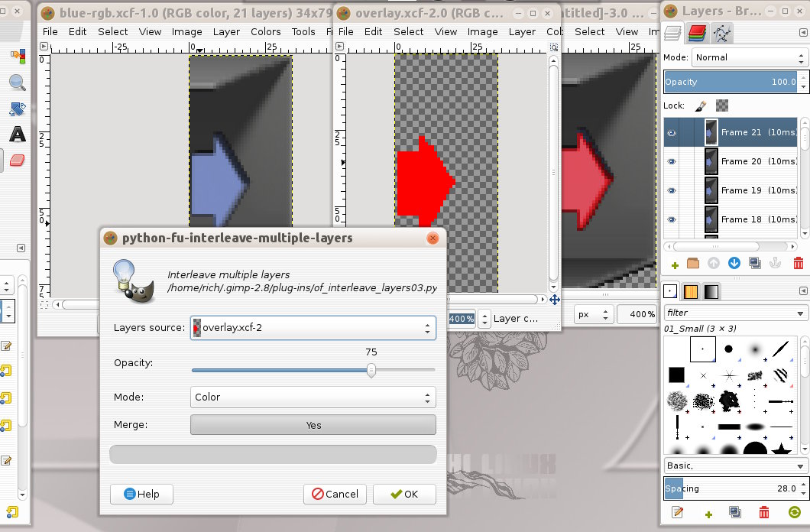This screenshot has width=810, height=532.
Task: Open the Layers source dropdown
Action: coord(313,328)
